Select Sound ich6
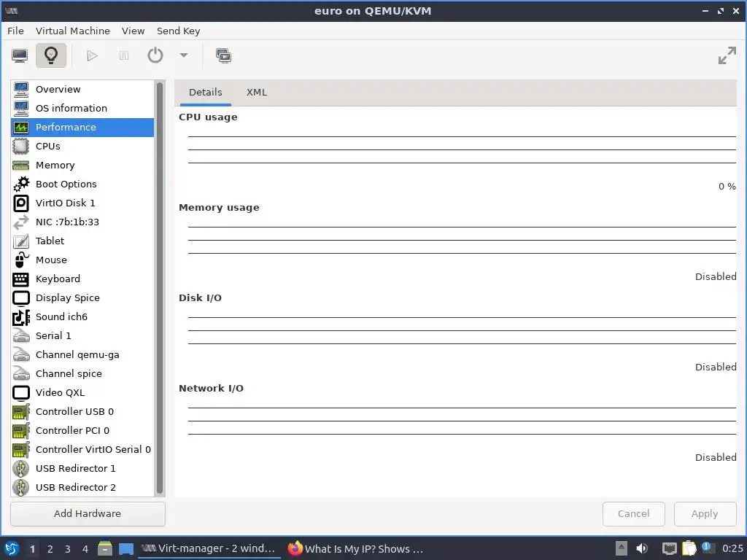Image resolution: width=747 pixels, height=560 pixels. (x=82, y=316)
